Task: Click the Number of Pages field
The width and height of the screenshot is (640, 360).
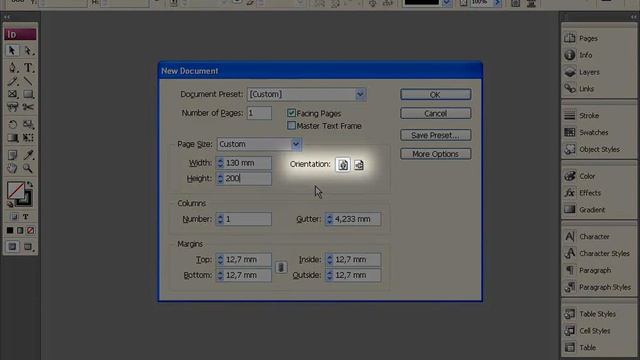Action: (x=259, y=113)
